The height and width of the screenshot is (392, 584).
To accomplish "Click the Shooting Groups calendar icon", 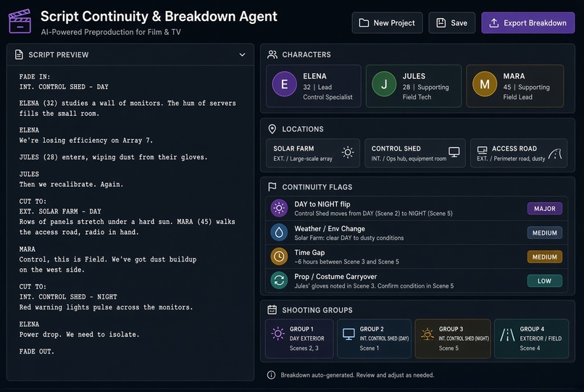I will pyautogui.click(x=272, y=309).
